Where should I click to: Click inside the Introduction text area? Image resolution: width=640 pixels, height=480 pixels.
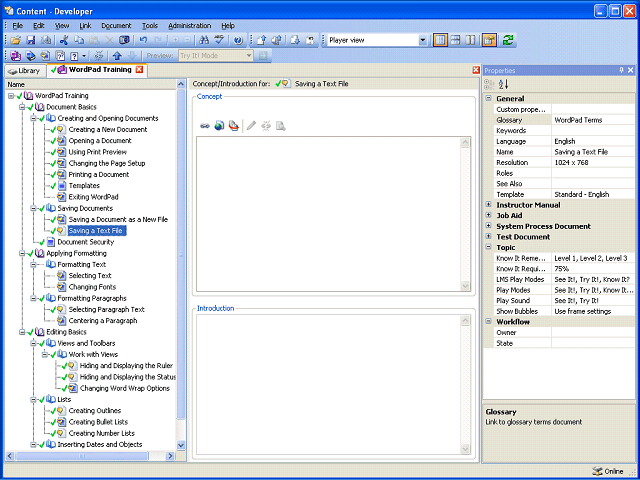[329, 384]
